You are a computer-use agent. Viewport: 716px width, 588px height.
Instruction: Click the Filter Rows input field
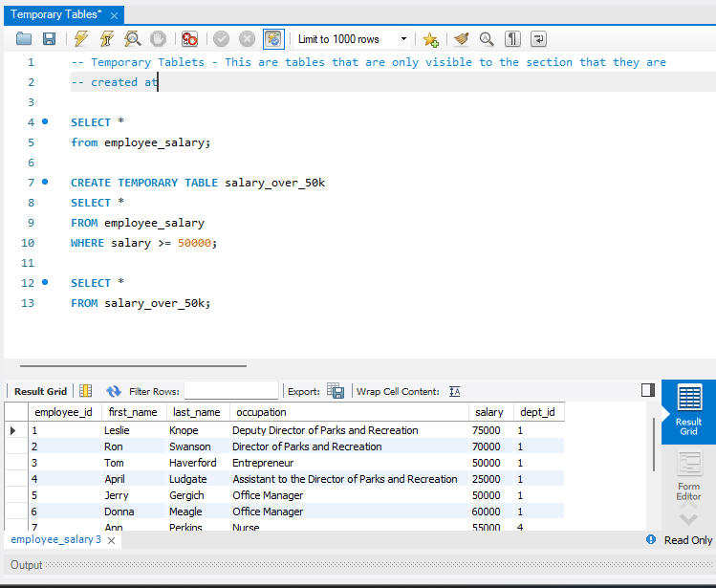pyautogui.click(x=231, y=391)
